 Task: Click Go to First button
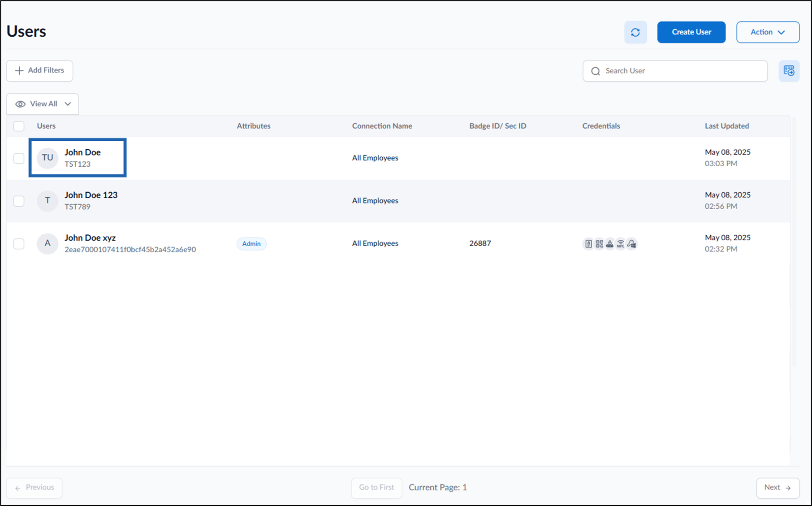376,488
